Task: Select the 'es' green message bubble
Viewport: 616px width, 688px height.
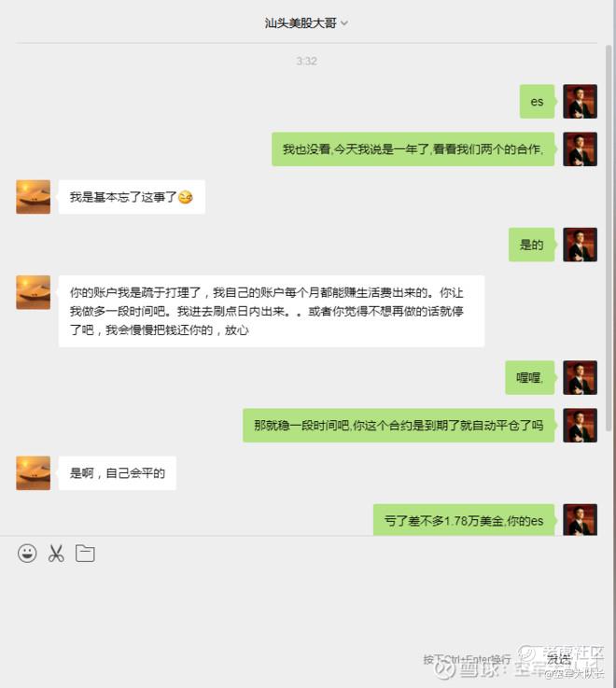Action: (538, 102)
